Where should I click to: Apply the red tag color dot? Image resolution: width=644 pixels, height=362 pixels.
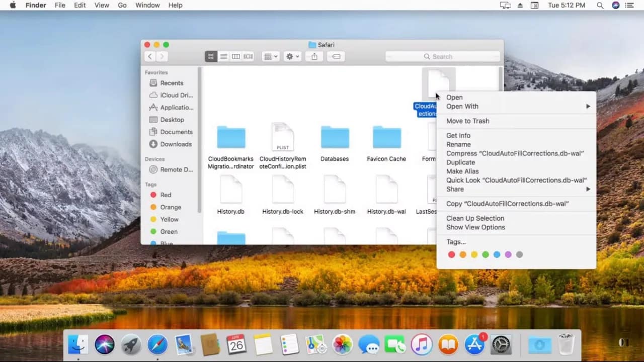click(x=451, y=255)
